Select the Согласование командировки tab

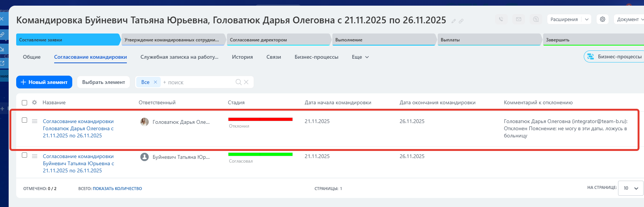[x=90, y=57]
